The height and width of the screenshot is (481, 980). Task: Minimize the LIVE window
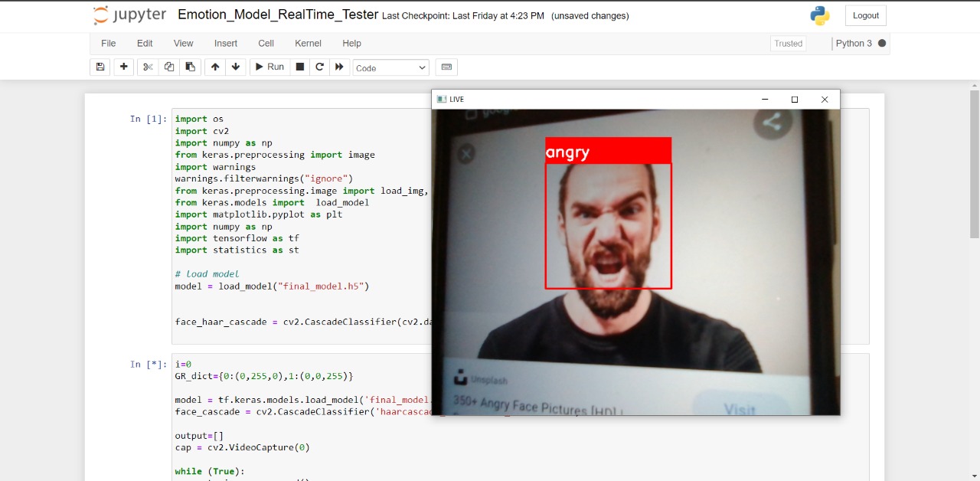tap(764, 100)
